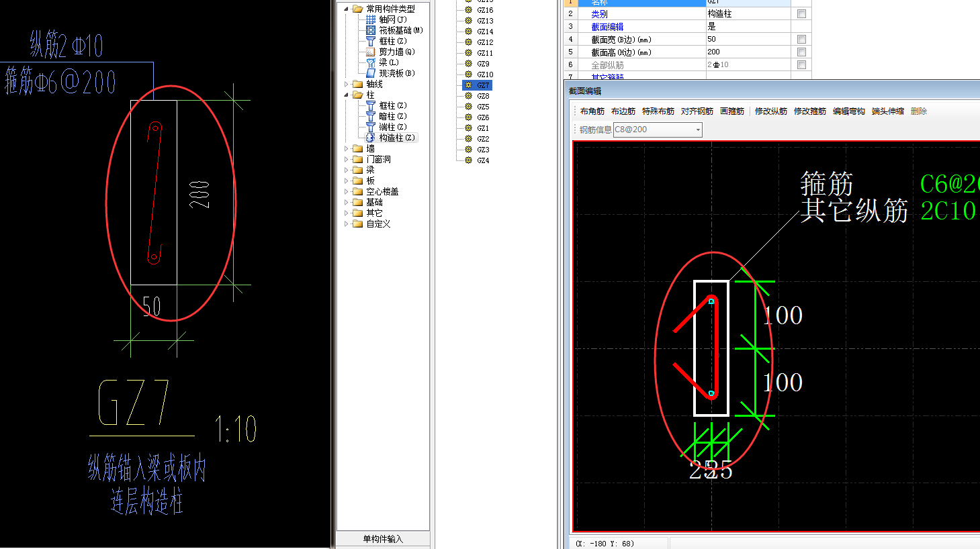This screenshot has width=980, height=549.
Task: Select component GZ6 in list
Action: [483, 117]
